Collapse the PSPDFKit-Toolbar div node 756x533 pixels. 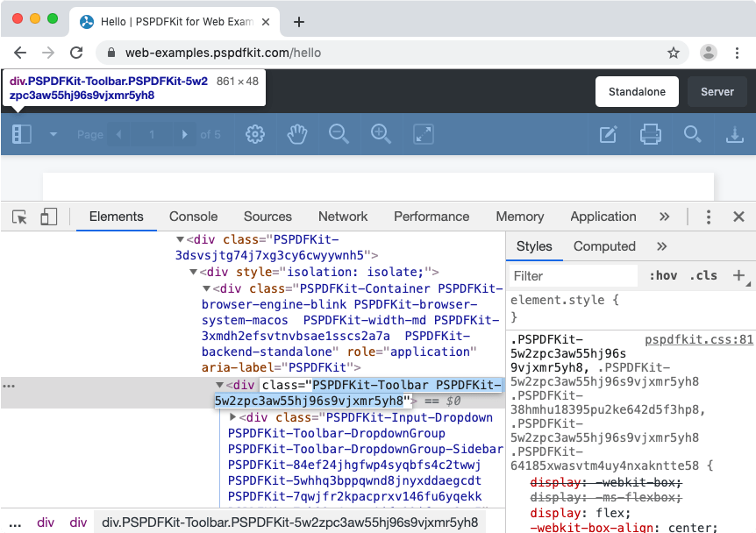[x=218, y=385]
